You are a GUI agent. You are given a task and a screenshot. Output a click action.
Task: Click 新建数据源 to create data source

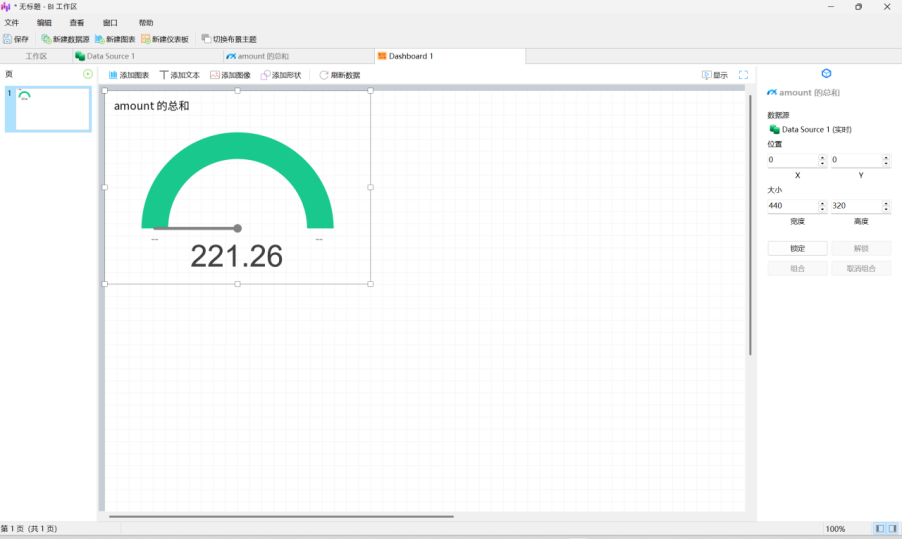tap(47, 39)
